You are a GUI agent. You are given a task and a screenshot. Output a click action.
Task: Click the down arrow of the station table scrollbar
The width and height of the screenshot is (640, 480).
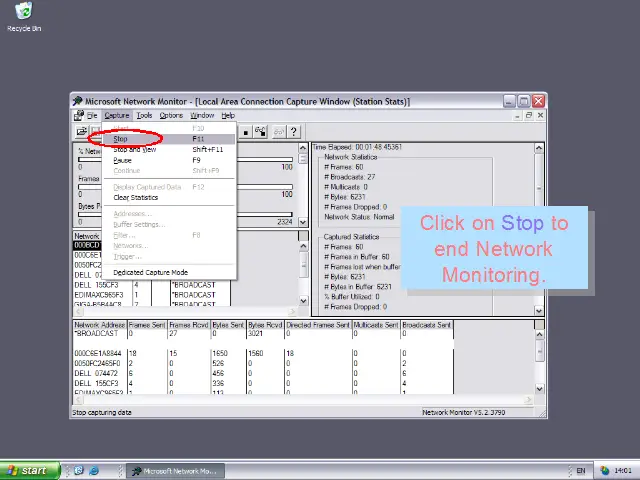click(x=540, y=389)
